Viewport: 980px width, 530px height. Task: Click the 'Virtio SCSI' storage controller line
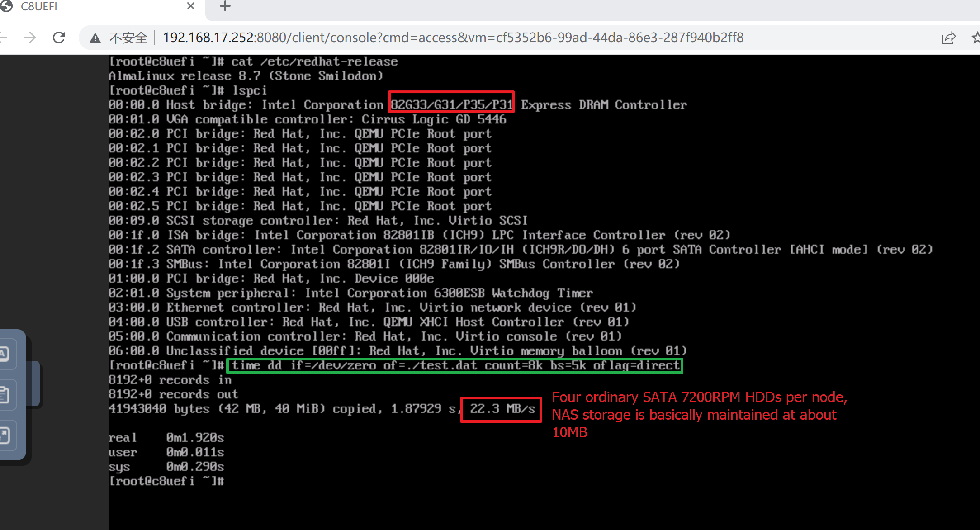tap(318, 221)
